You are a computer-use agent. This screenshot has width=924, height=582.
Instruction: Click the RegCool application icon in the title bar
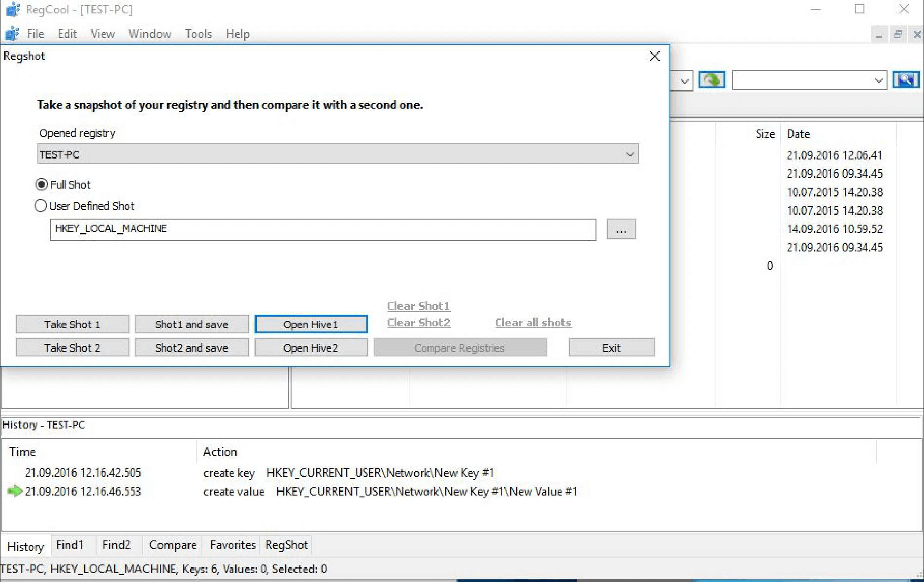[x=13, y=9]
